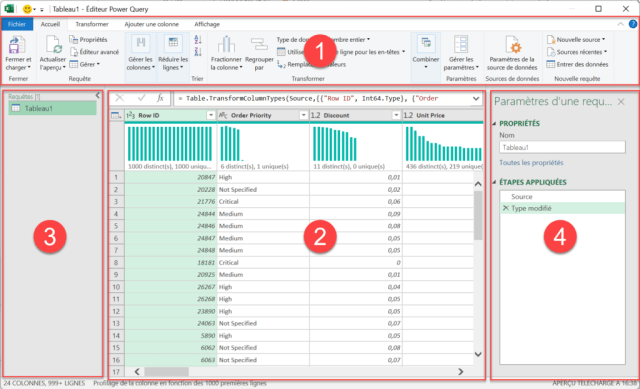
Task: Click the help question mark icon
Action: [x=633, y=24]
